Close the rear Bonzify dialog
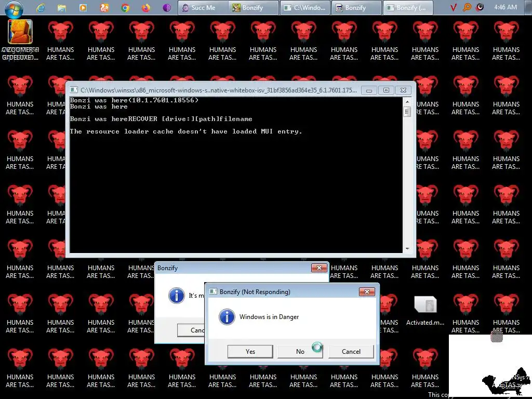This screenshot has height=399, width=532. click(320, 268)
